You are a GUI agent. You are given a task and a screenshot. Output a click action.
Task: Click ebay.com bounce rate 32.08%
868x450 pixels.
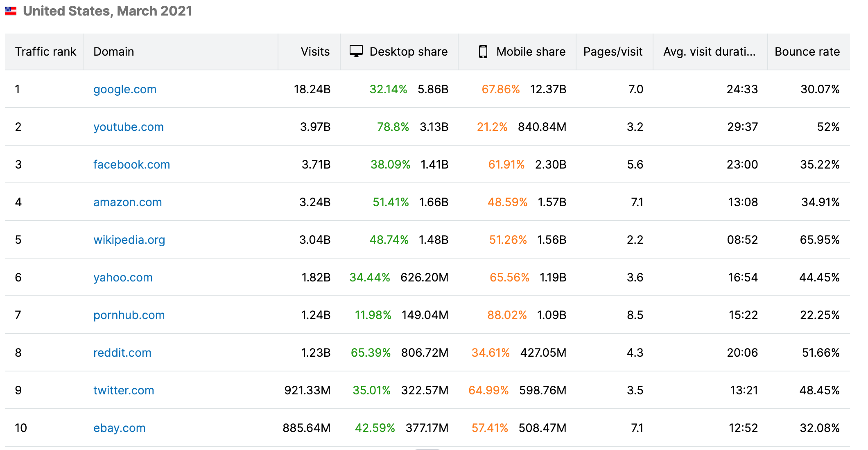tap(820, 428)
